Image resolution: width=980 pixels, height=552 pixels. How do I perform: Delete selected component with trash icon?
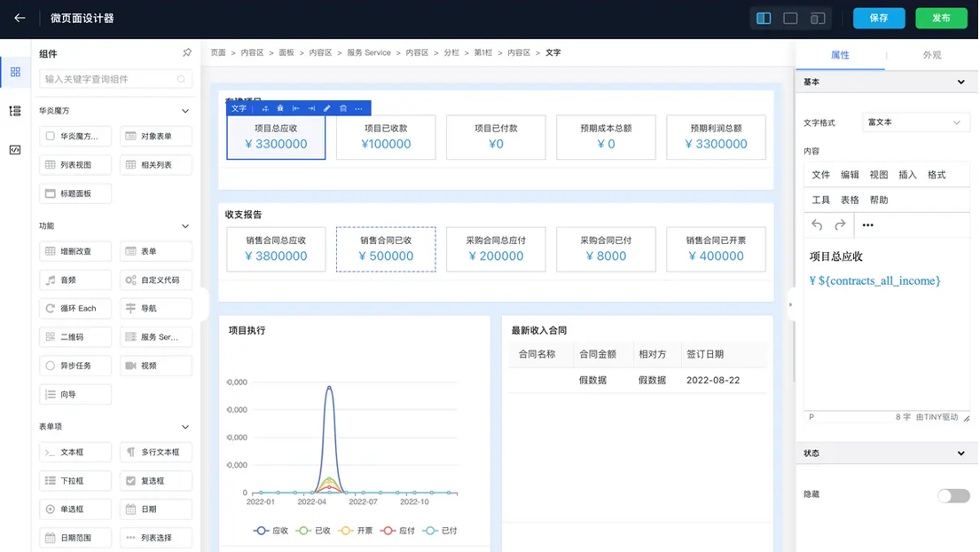tap(342, 108)
